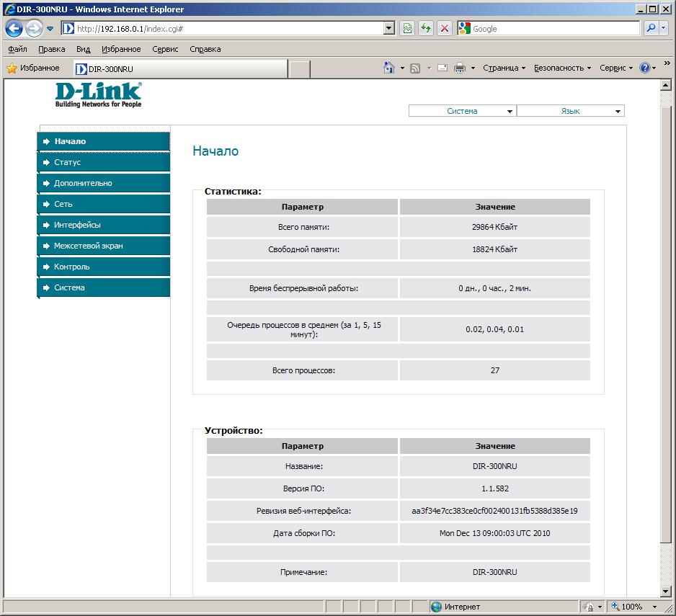Click the new tab button
676x616 pixels.
click(x=299, y=69)
